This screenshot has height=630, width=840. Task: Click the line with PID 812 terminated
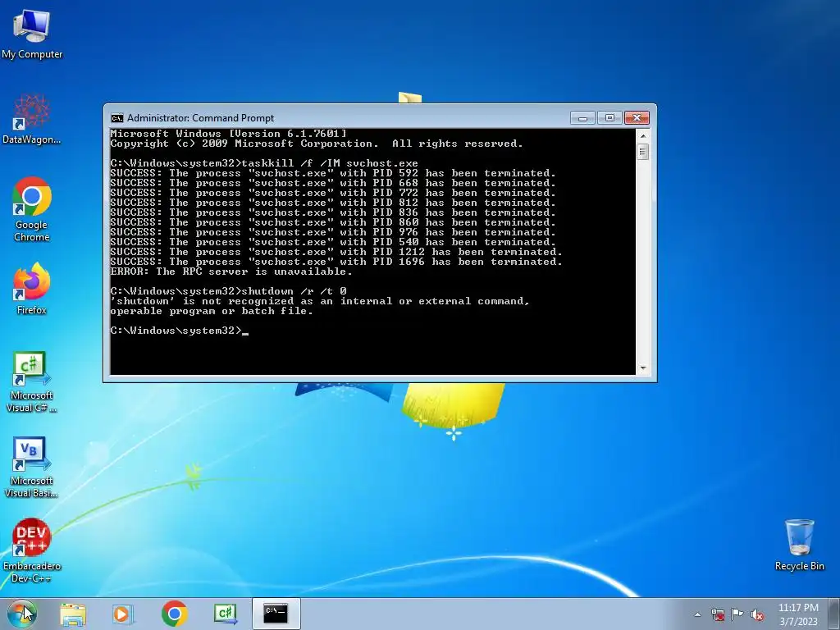pos(333,203)
